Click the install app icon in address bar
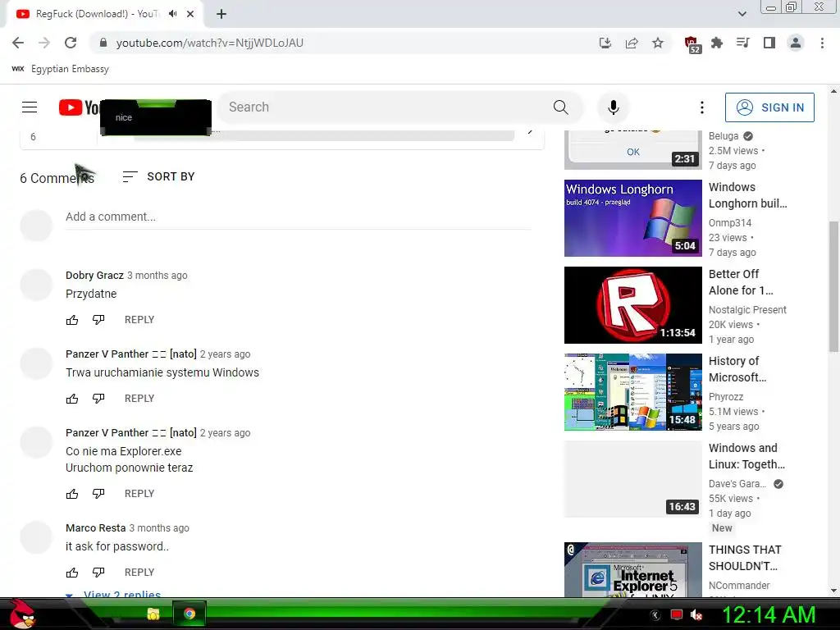 point(605,43)
